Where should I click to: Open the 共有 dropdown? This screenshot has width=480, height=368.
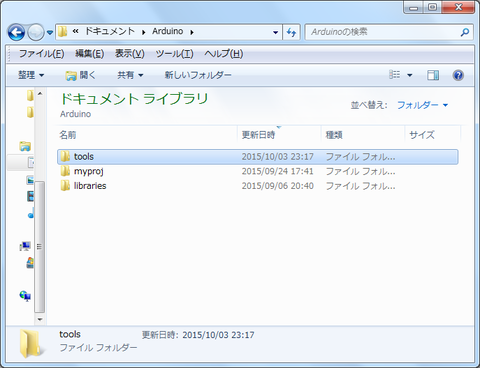coord(130,75)
